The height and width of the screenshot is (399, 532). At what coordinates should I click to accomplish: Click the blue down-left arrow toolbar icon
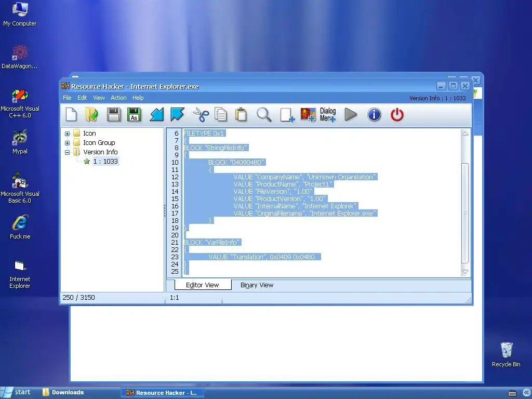point(157,114)
